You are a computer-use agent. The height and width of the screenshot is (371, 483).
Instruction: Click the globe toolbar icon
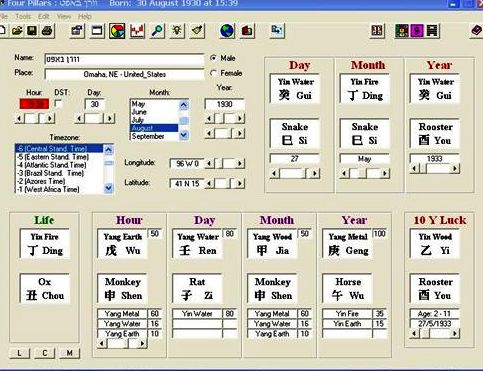227,31
